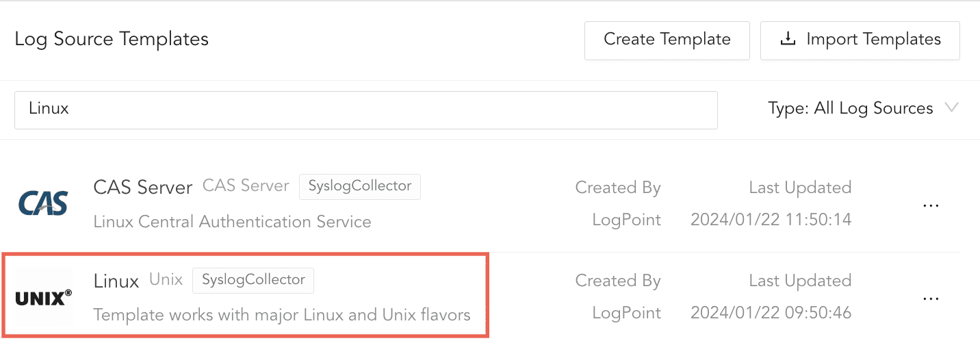Open more options for CAS Server template
This screenshot has width=980, height=356.
[931, 205]
